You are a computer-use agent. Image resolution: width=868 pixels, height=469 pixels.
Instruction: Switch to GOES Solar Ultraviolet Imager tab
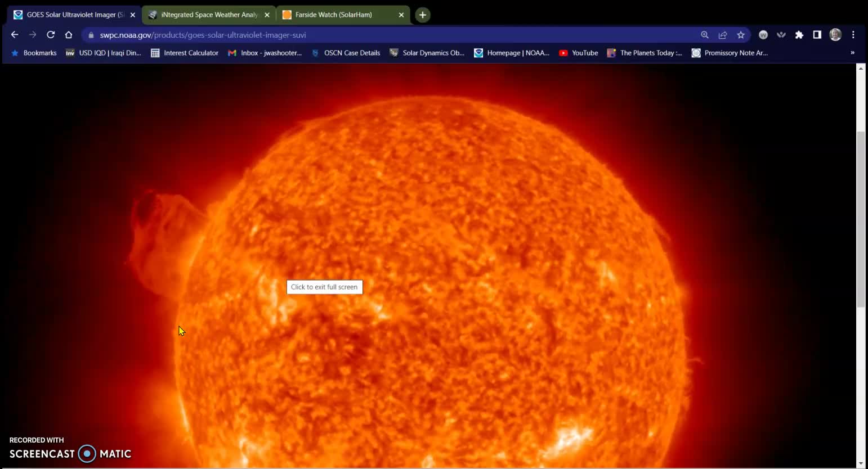(73, 15)
